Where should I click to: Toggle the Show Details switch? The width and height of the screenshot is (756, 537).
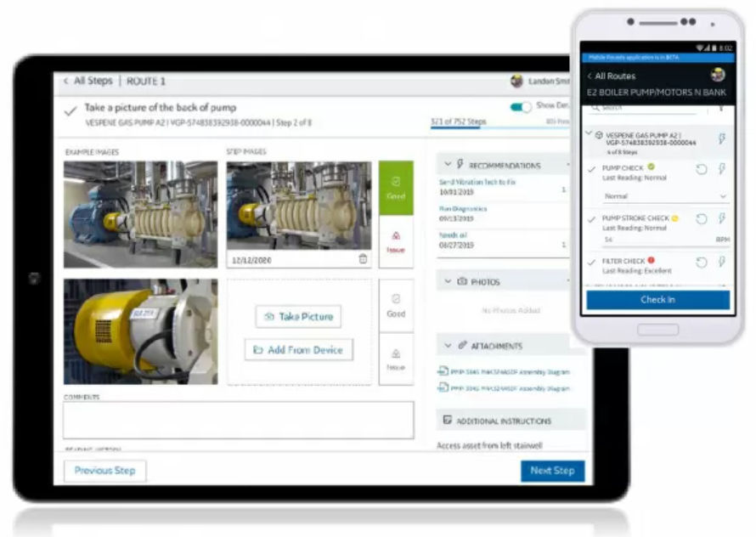(520, 106)
